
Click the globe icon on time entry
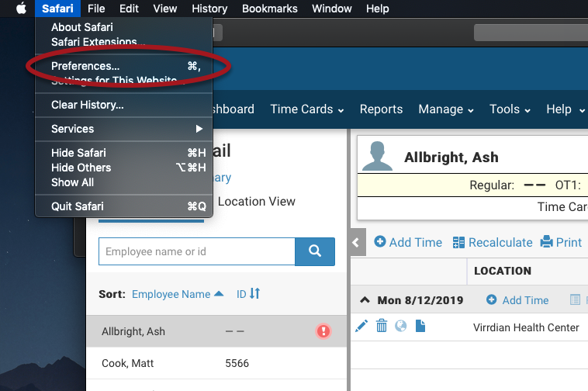(x=401, y=326)
